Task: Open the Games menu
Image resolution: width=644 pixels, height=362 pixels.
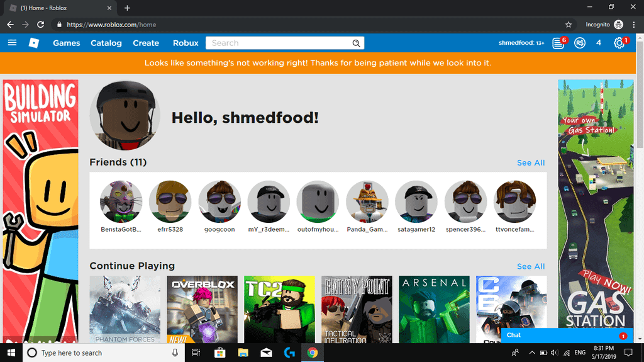Action: pos(66,43)
